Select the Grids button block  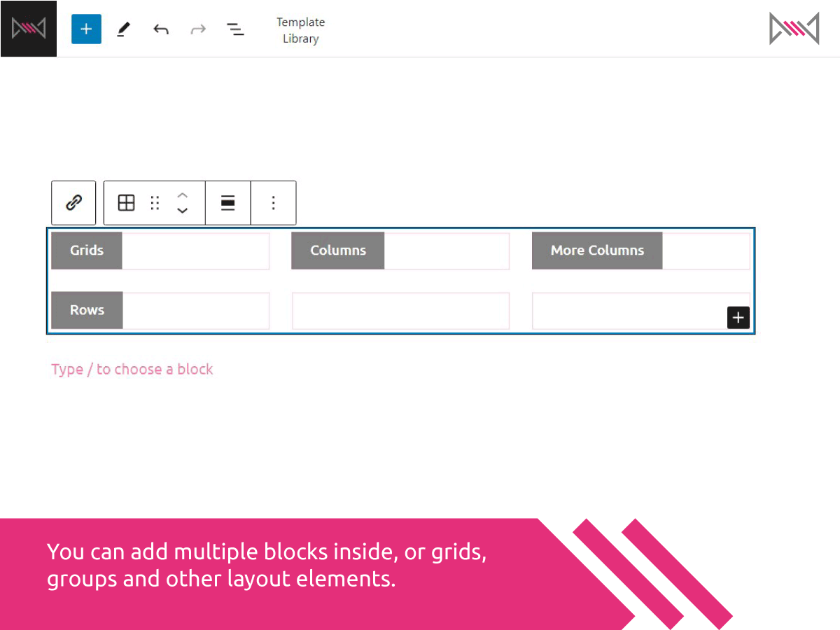point(87,251)
